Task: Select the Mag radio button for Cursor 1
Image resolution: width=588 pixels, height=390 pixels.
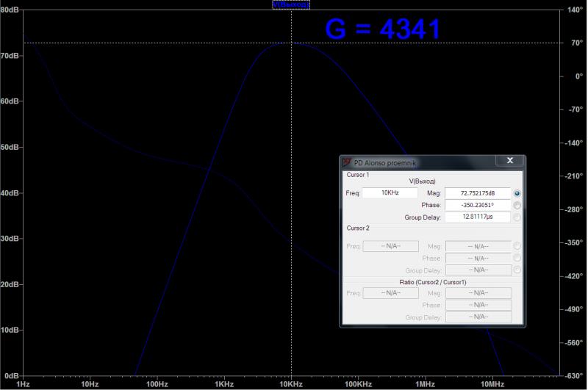Action: tap(517, 193)
